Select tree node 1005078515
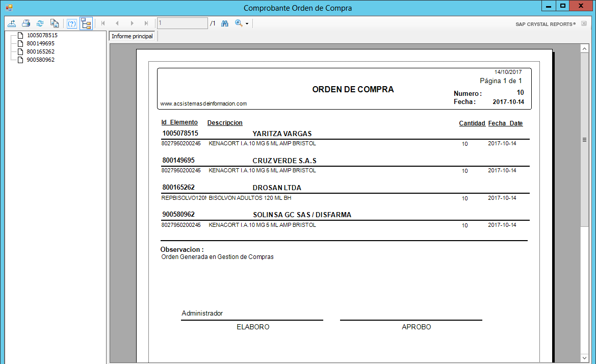 (x=42, y=35)
